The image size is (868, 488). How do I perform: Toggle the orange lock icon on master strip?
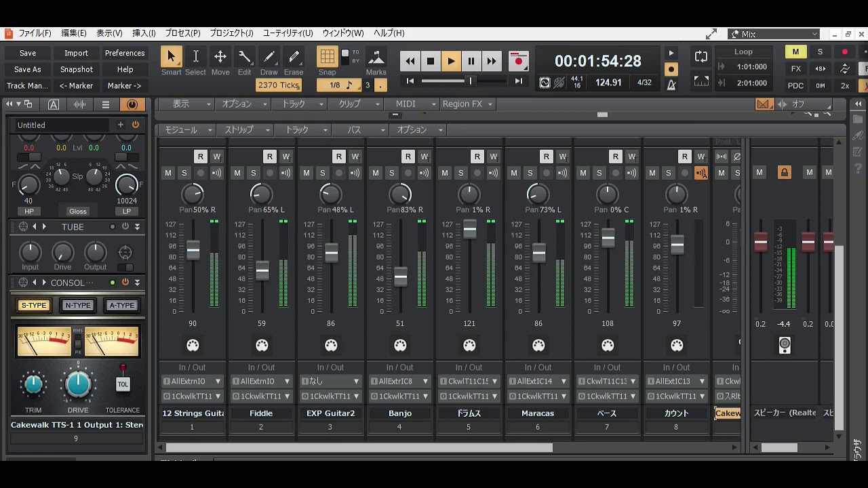(785, 173)
